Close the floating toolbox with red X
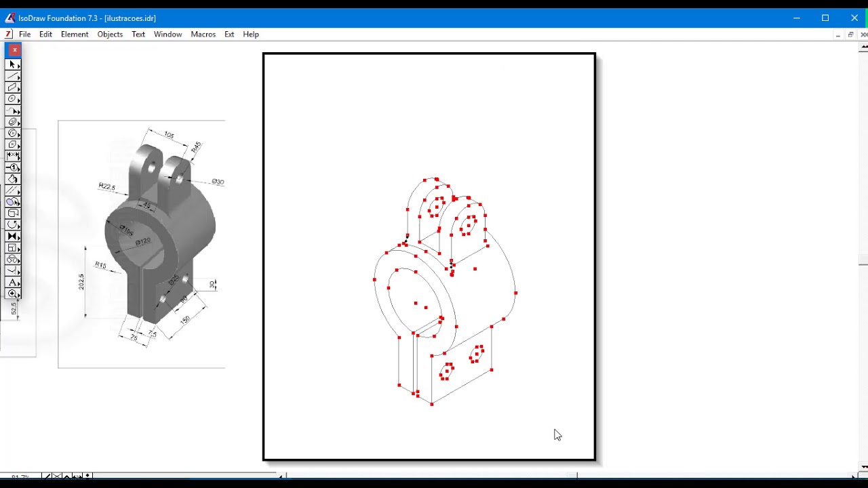868x488 pixels. click(14, 50)
